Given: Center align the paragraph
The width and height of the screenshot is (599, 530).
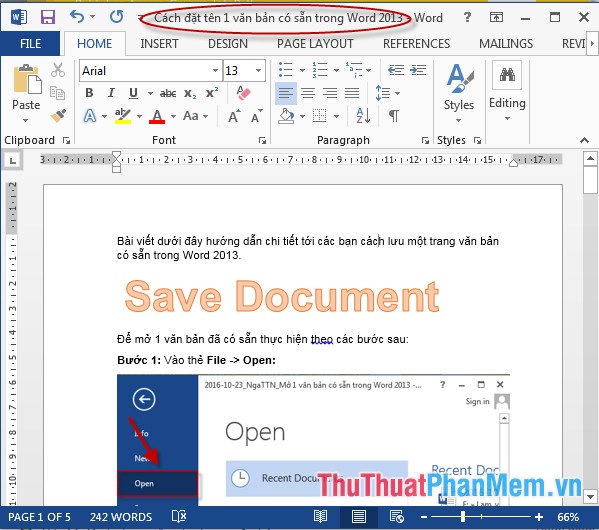Looking at the screenshot, I should (308, 93).
